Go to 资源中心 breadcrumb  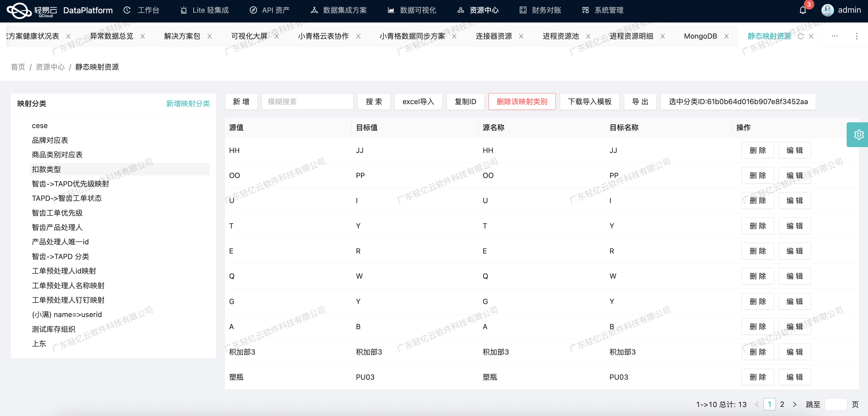coord(50,67)
